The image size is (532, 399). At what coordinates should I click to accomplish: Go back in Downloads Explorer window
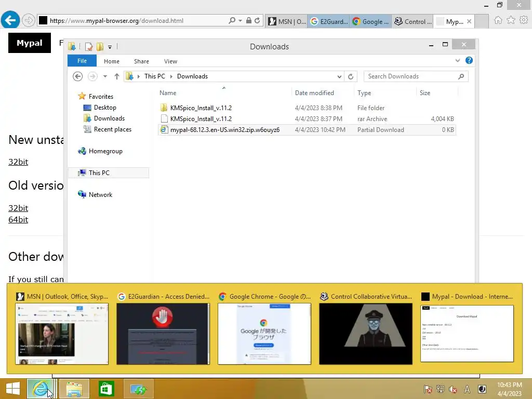click(78, 76)
